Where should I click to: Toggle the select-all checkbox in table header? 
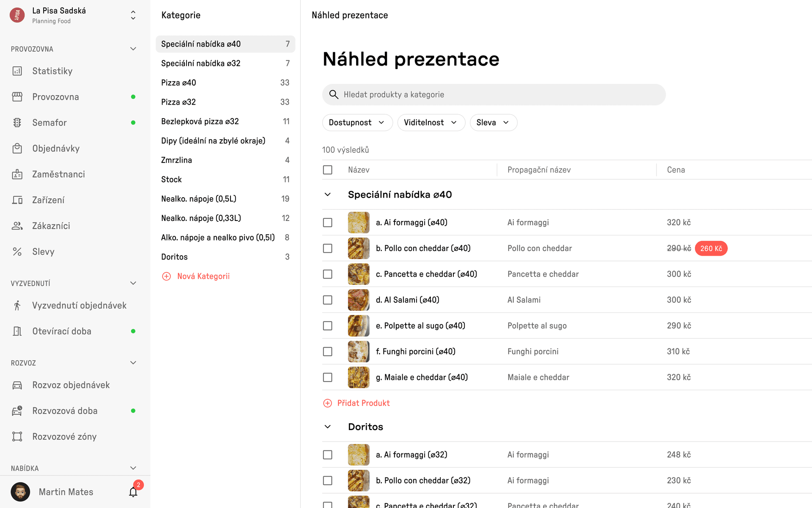click(x=328, y=170)
